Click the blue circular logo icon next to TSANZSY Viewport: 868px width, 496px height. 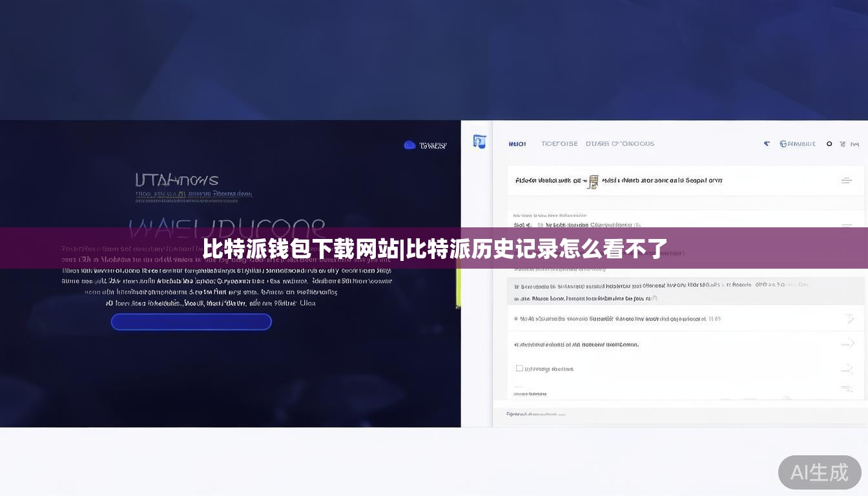point(409,145)
